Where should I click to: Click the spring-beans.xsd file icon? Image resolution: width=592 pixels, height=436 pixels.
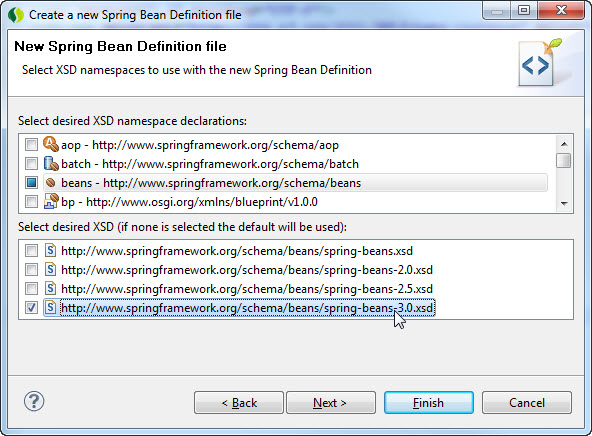point(51,250)
